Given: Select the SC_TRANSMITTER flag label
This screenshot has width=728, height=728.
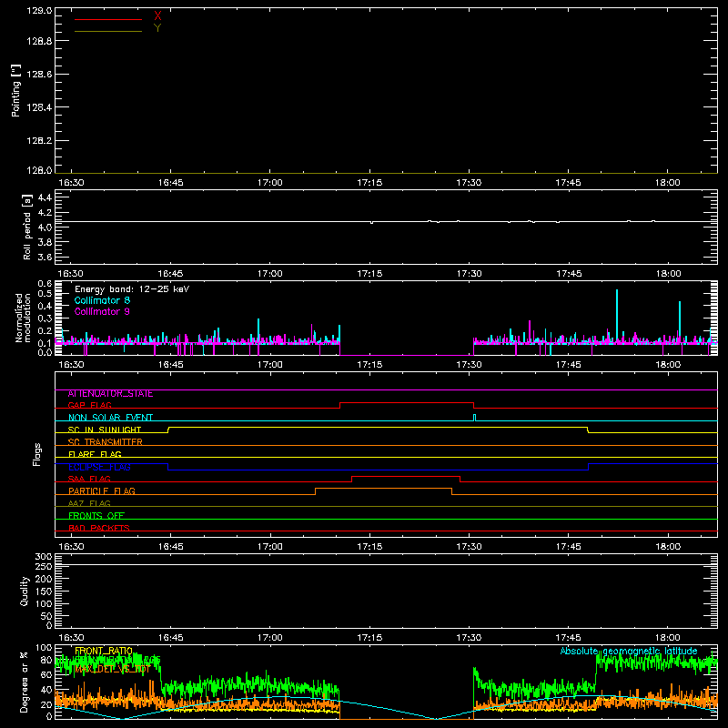Looking at the screenshot, I should pos(105,442).
